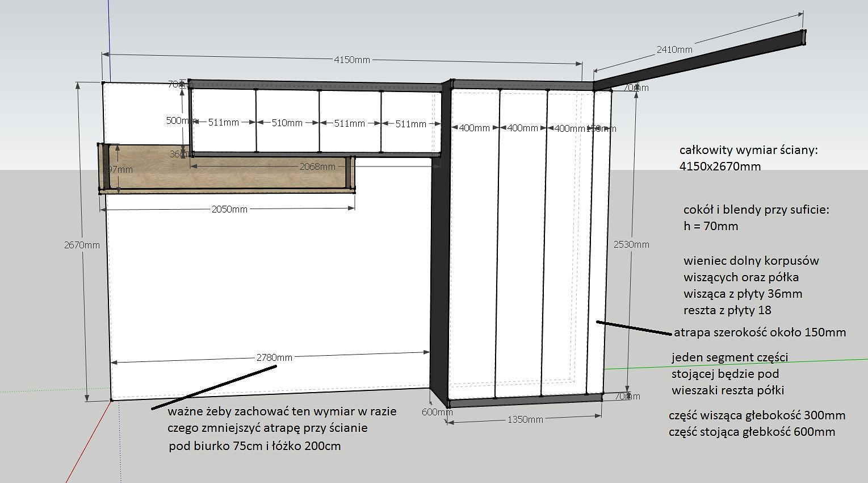This screenshot has height=483, width=868.
Task: Click the 'część stojąca głebokość 600mm' text
Action: click(x=752, y=432)
